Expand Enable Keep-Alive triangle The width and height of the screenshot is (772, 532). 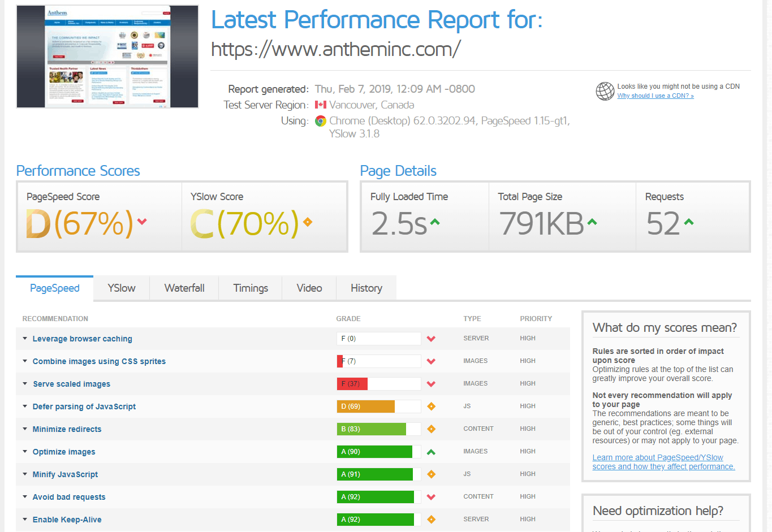(25, 519)
